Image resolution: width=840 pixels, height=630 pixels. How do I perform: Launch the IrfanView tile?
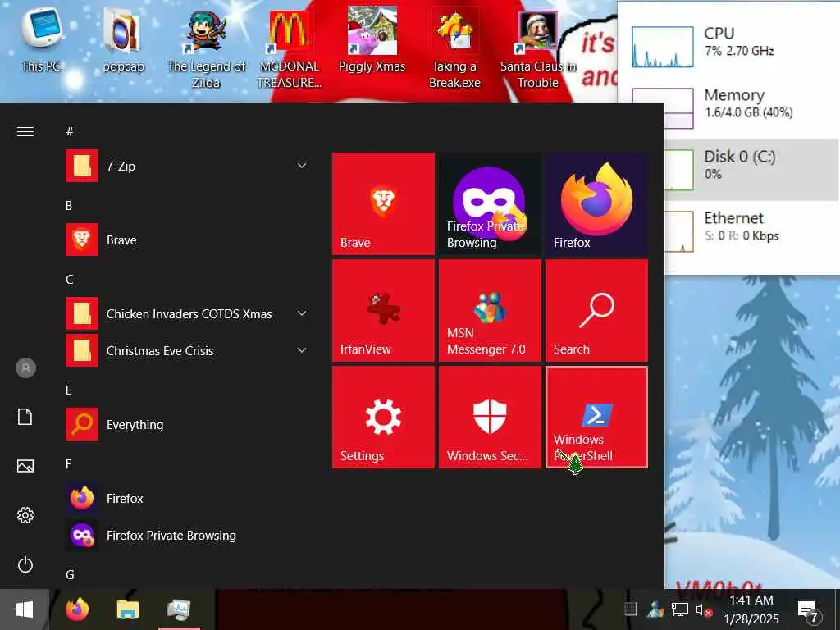[383, 310]
